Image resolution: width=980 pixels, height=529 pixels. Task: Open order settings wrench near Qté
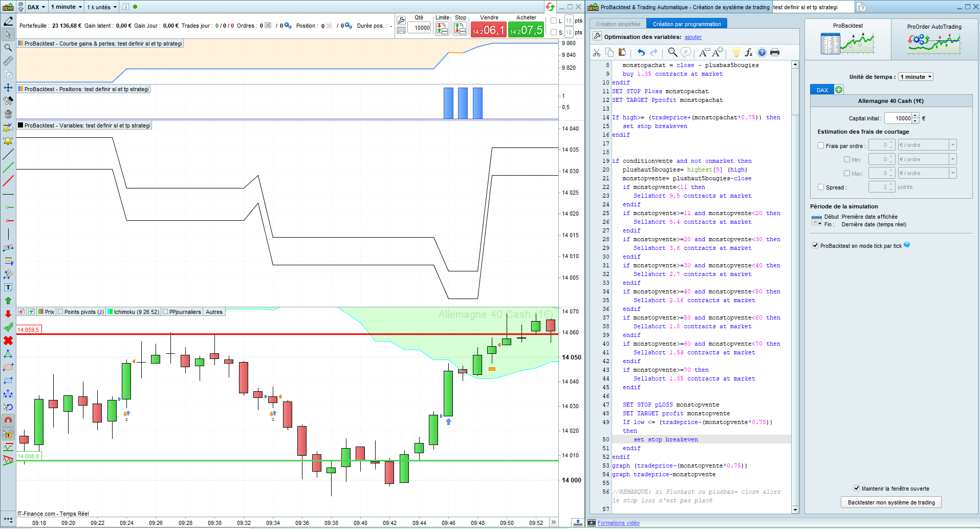(401, 20)
